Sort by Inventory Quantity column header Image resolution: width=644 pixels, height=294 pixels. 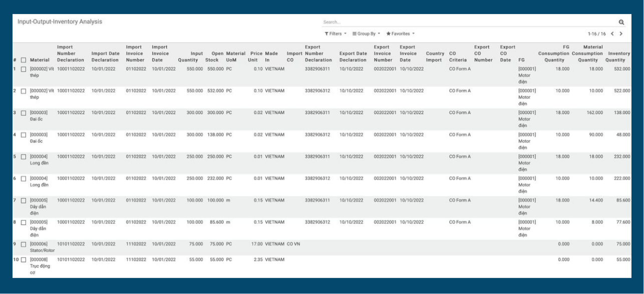tap(617, 56)
